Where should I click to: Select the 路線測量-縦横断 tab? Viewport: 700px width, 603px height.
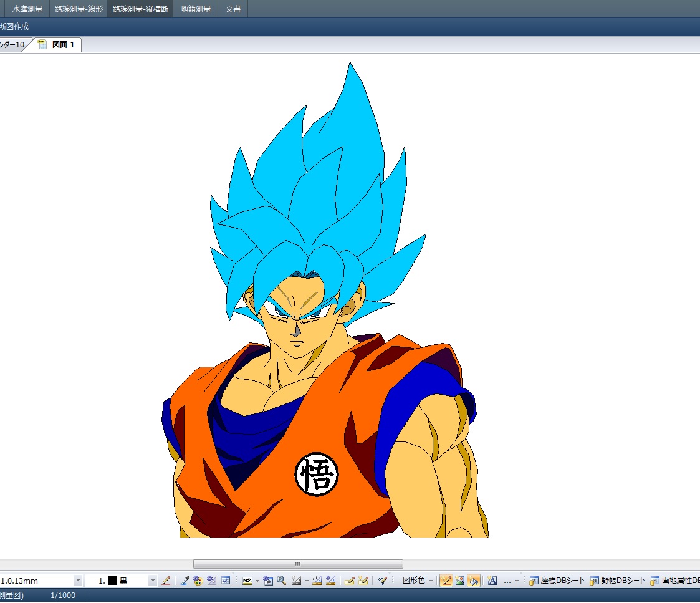point(140,9)
